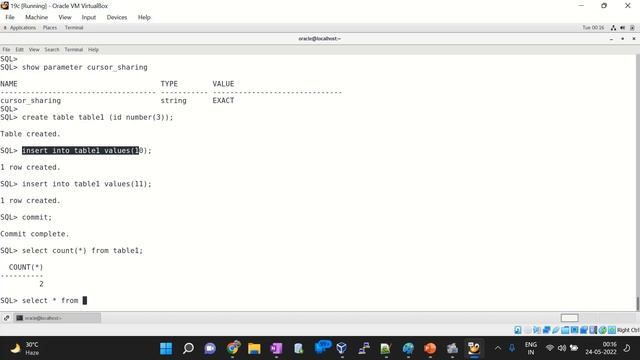Open the VirtualBox View menu
The image size is (640, 360).
[x=64, y=17]
